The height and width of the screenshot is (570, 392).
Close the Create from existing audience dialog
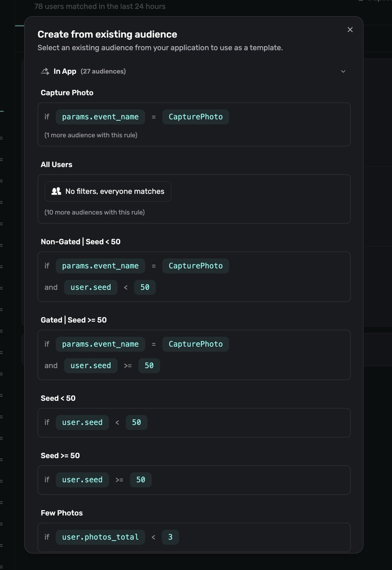(x=350, y=30)
